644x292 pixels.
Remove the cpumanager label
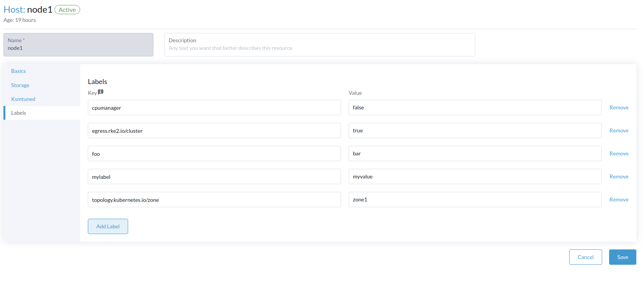tap(619, 107)
